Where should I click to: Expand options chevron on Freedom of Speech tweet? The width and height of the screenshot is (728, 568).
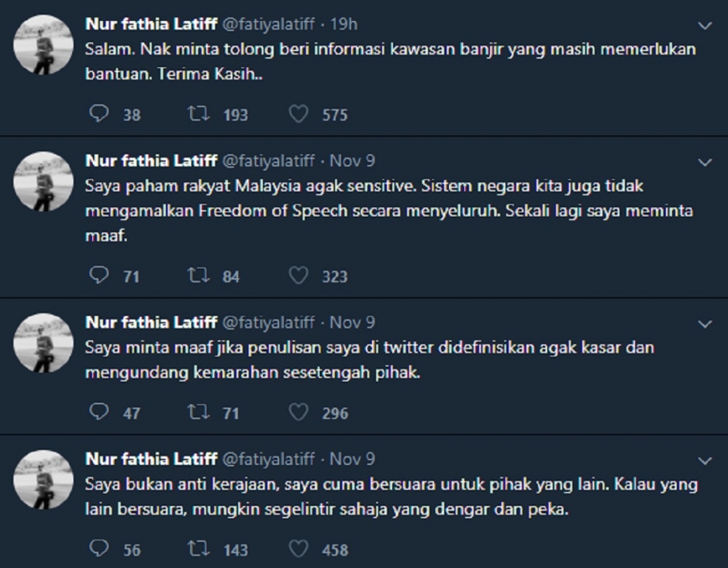point(705,163)
